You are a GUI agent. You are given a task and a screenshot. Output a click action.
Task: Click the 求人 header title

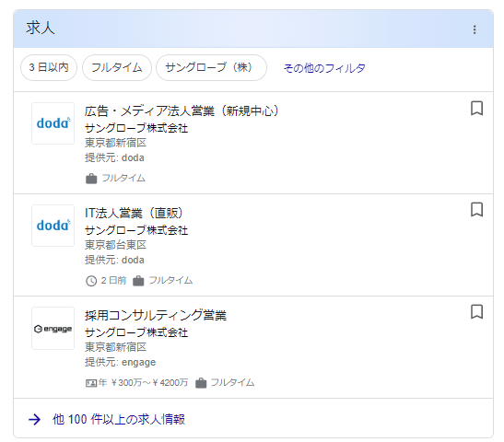pos(41,28)
